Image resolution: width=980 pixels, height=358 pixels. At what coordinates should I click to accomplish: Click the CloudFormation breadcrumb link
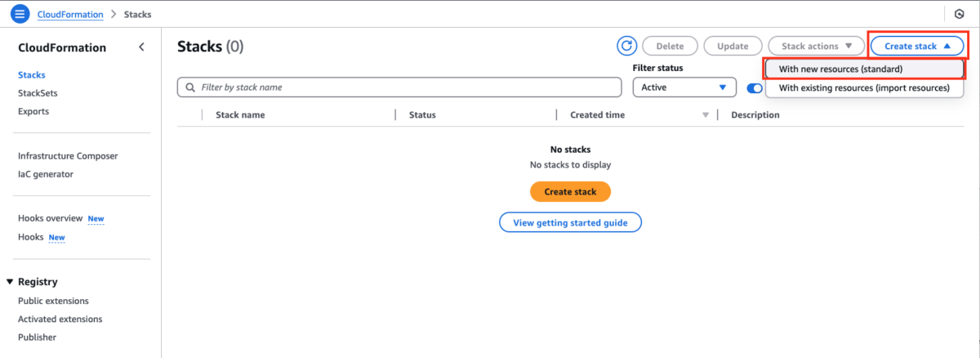70,15
